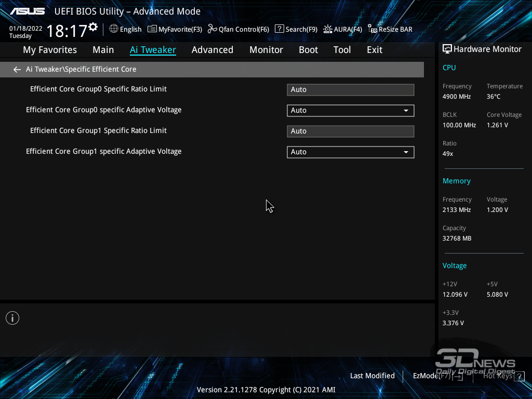The width and height of the screenshot is (532, 399).
Task: Click the info icon in help panel
Action: [12, 318]
